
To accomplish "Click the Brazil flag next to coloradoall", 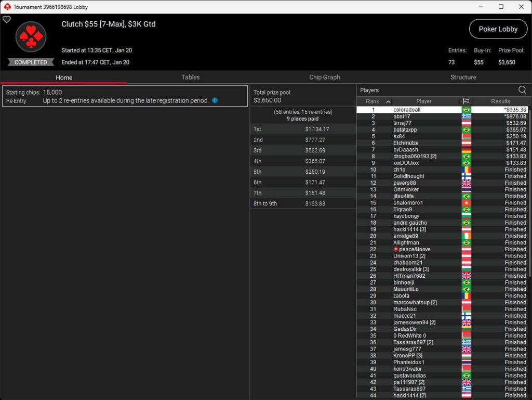I will coord(466,110).
